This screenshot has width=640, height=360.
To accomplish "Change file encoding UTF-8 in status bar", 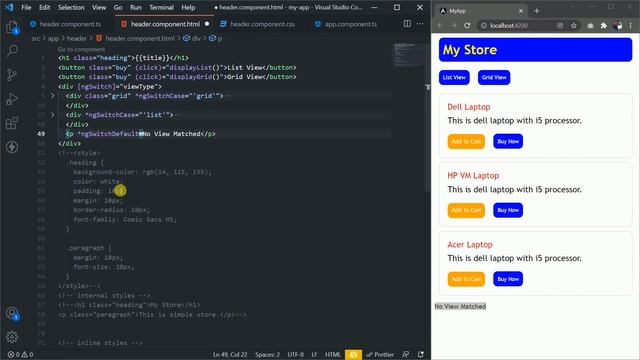I will point(296,354).
